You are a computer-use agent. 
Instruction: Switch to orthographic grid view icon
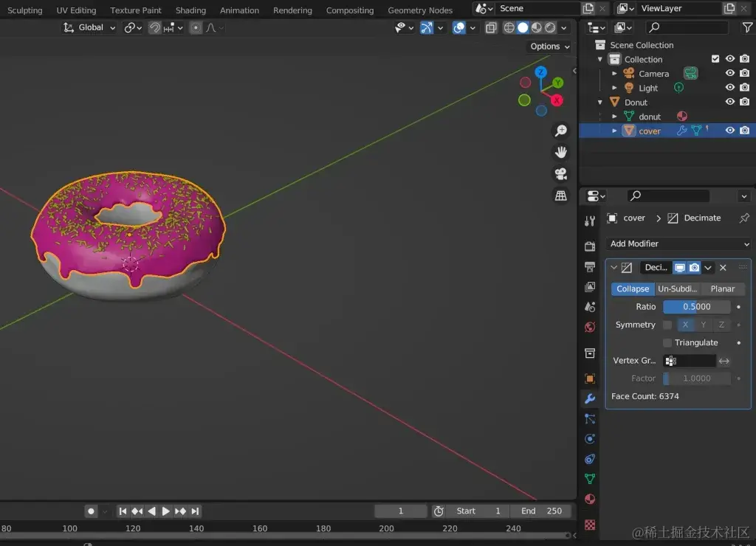click(x=561, y=196)
